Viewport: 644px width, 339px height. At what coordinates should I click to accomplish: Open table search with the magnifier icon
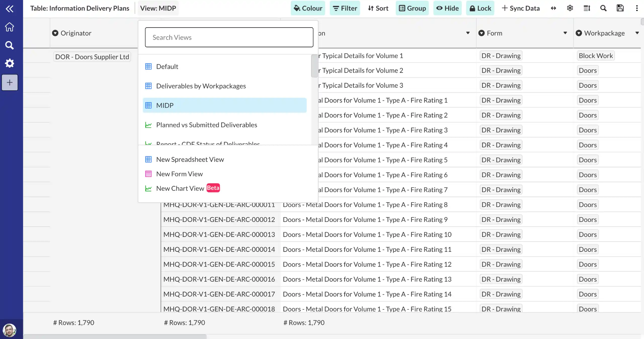tap(603, 8)
